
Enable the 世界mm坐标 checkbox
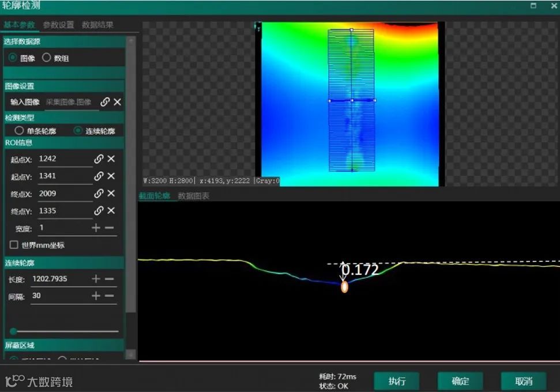pos(14,245)
